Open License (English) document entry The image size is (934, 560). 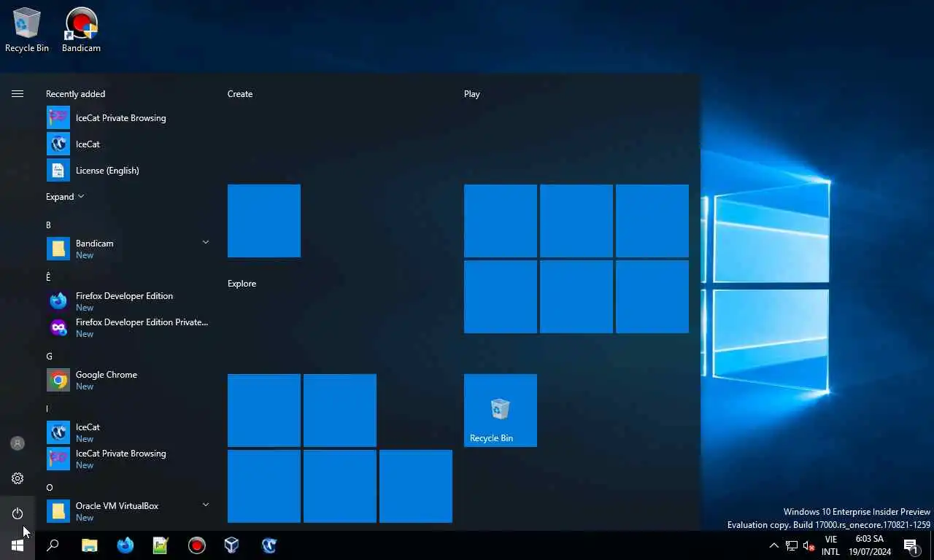(x=128, y=170)
